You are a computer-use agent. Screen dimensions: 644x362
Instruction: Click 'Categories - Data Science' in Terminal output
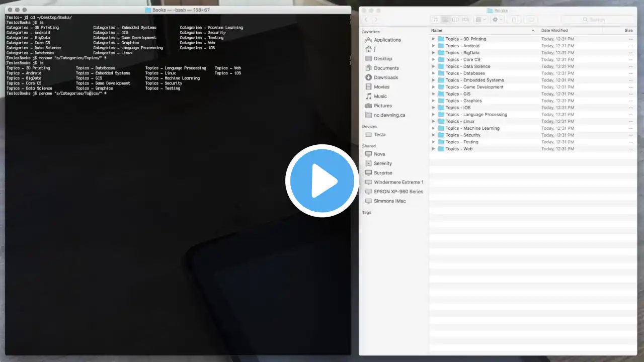33,48
